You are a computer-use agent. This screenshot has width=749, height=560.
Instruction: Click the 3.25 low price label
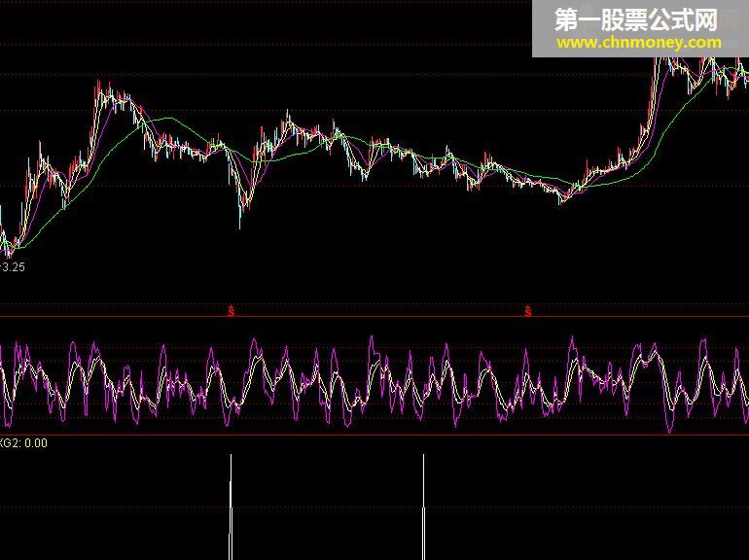tap(13, 267)
